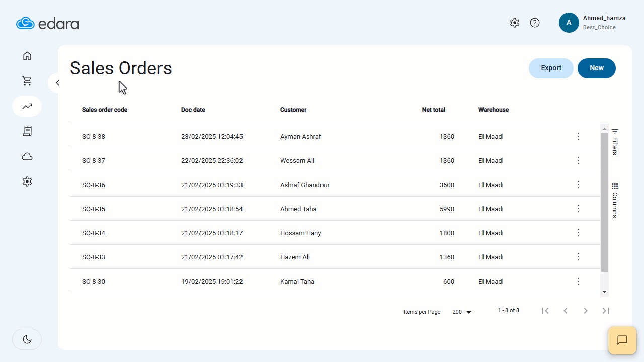Image resolution: width=644 pixels, height=362 pixels.
Task: Open the Columns side panel
Action: 615,200
